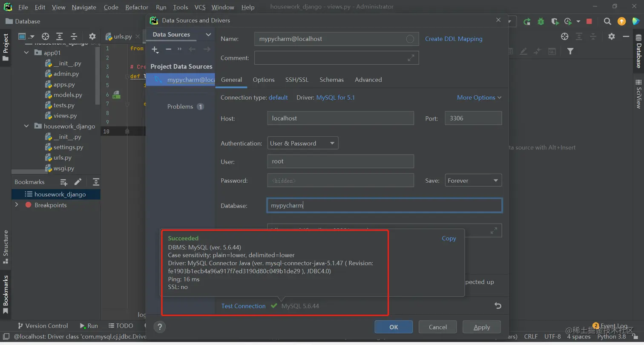
Task: Open the Structure tool window stripe
Action: click(x=6, y=246)
